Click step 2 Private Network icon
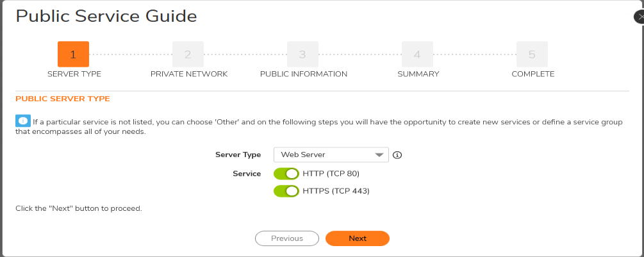Screen dimensions: 644x257 [188, 54]
